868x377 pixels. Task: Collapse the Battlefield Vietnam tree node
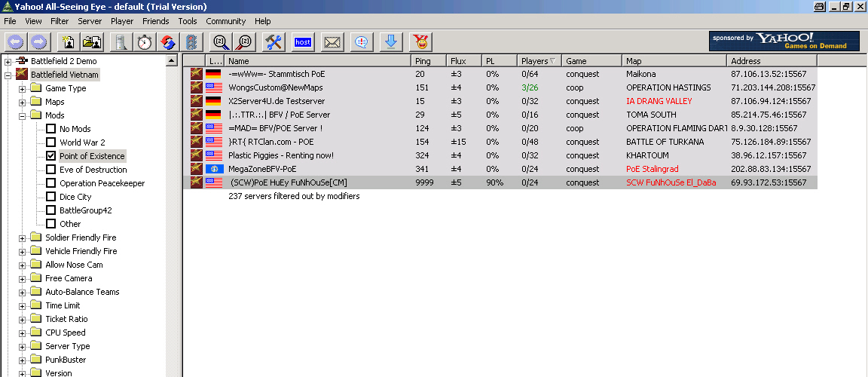pyautogui.click(x=8, y=75)
